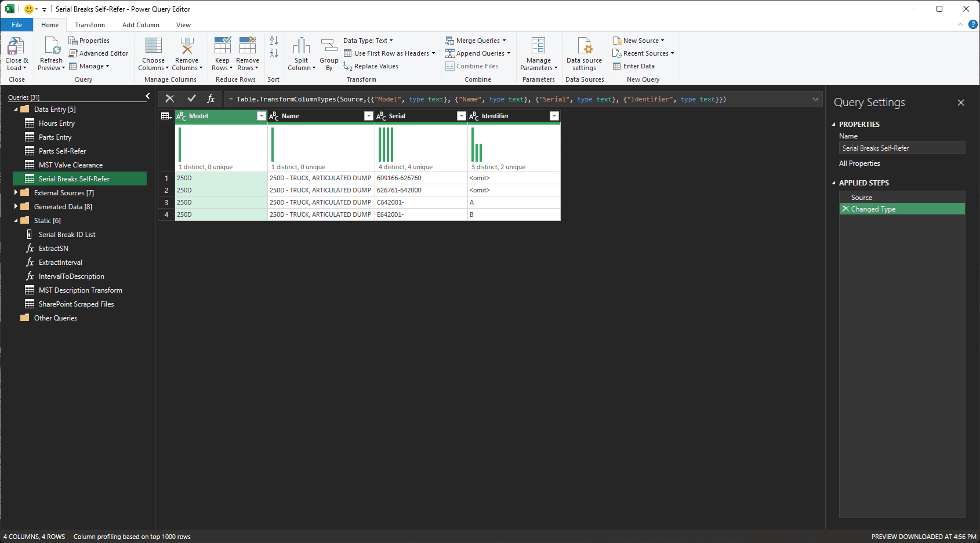The width and height of the screenshot is (980, 543).
Task: Open the Advanced Editor
Action: (x=99, y=53)
